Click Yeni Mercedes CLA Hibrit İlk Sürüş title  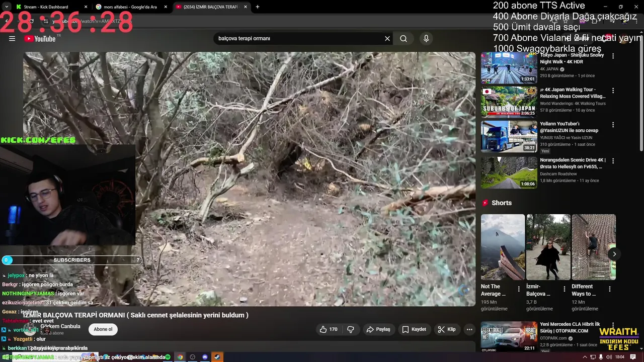pos(570,328)
